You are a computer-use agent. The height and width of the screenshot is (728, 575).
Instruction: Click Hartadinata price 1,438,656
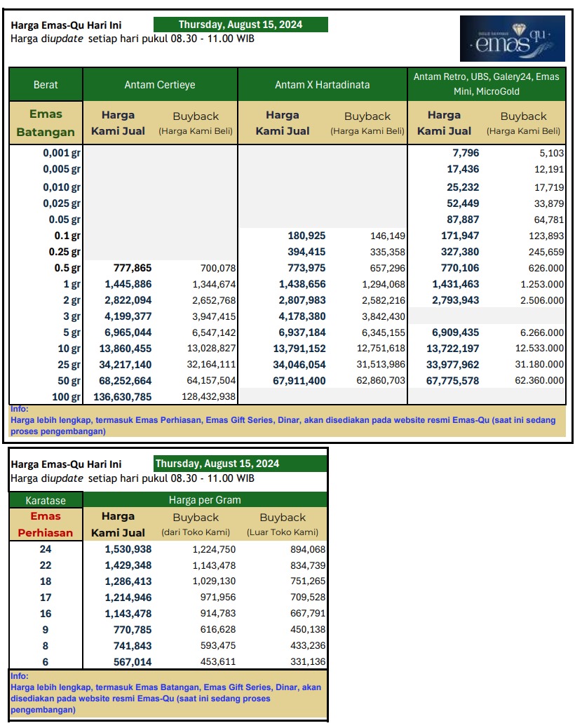(302, 284)
